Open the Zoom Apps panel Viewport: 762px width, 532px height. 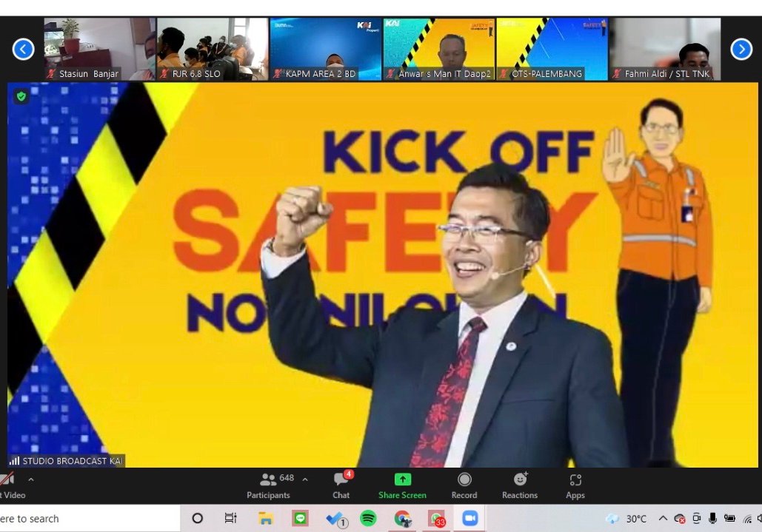tap(575, 485)
